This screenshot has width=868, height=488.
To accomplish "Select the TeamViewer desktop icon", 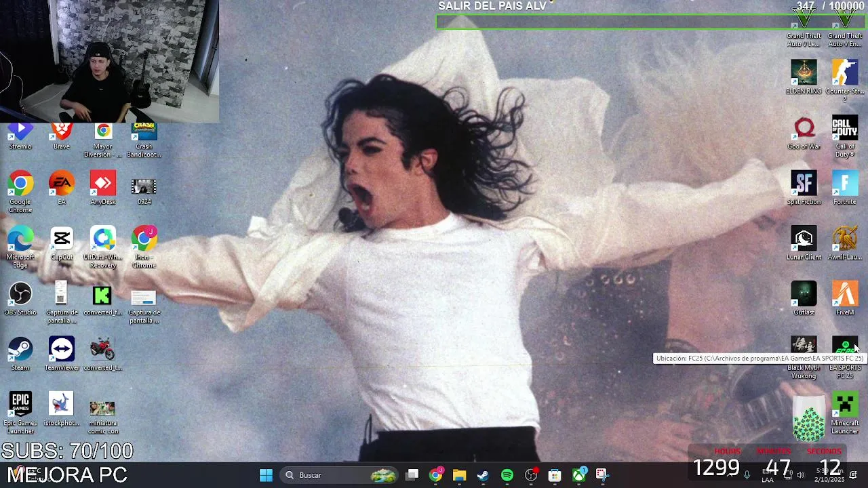I will (62, 354).
